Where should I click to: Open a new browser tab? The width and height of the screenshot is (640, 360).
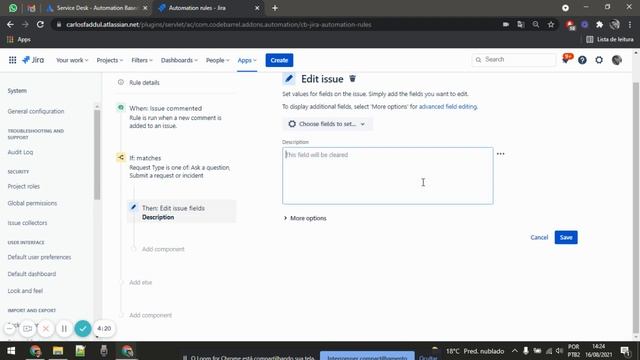275,8
